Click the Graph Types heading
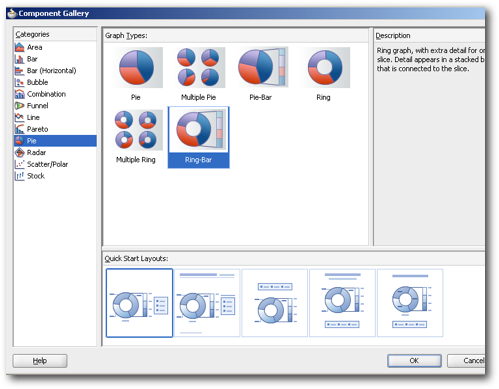 tap(126, 36)
